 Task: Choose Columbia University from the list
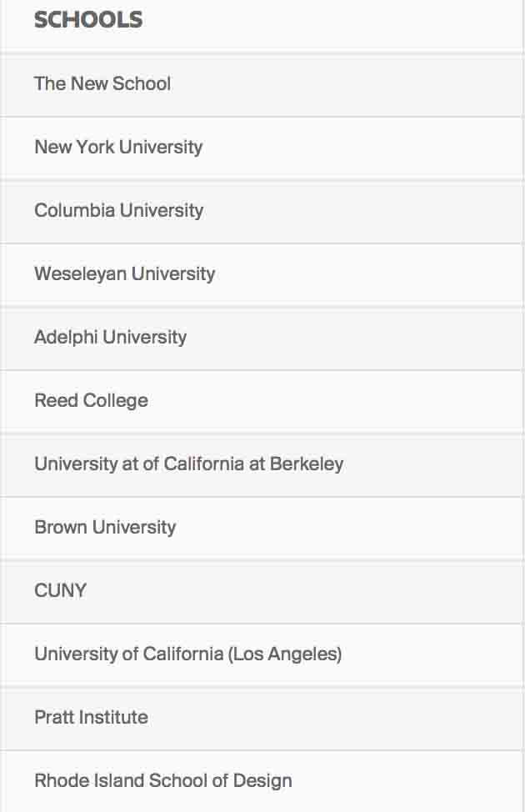pyautogui.click(x=262, y=211)
